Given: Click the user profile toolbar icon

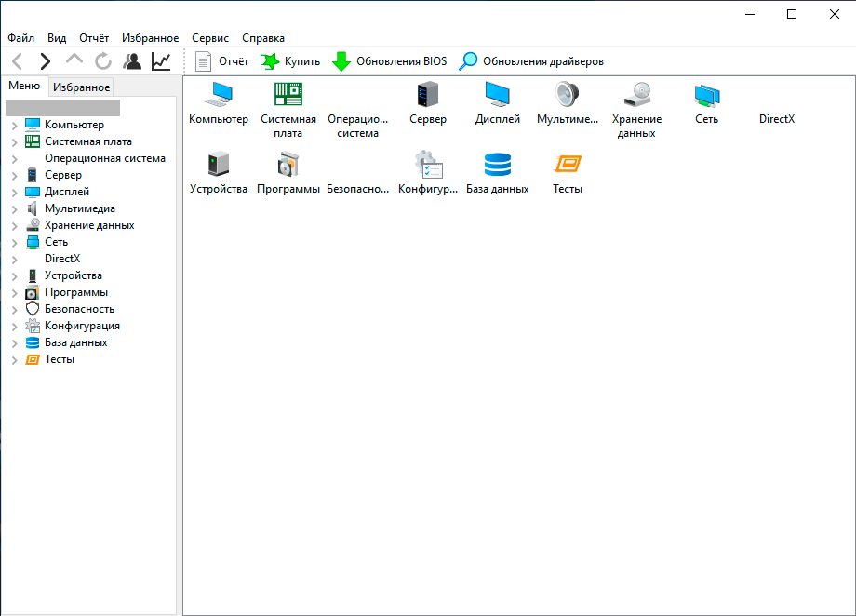Looking at the screenshot, I should 132,61.
